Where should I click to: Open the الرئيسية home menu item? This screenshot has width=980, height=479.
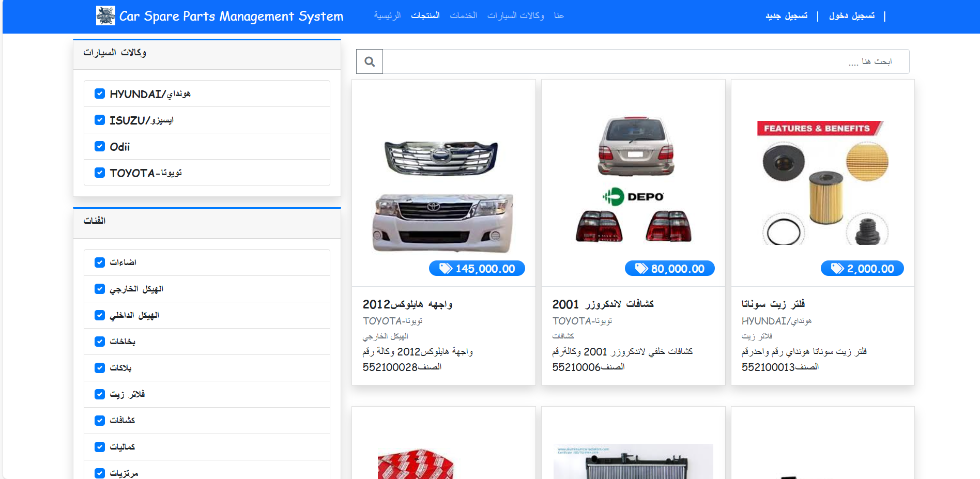pyautogui.click(x=388, y=16)
